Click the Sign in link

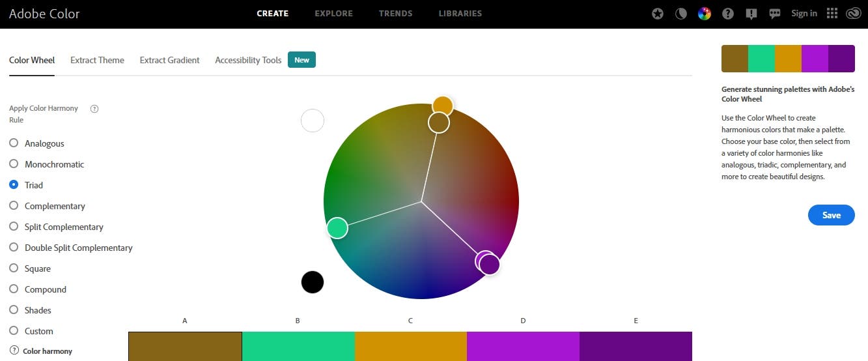[x=804, y=14]
